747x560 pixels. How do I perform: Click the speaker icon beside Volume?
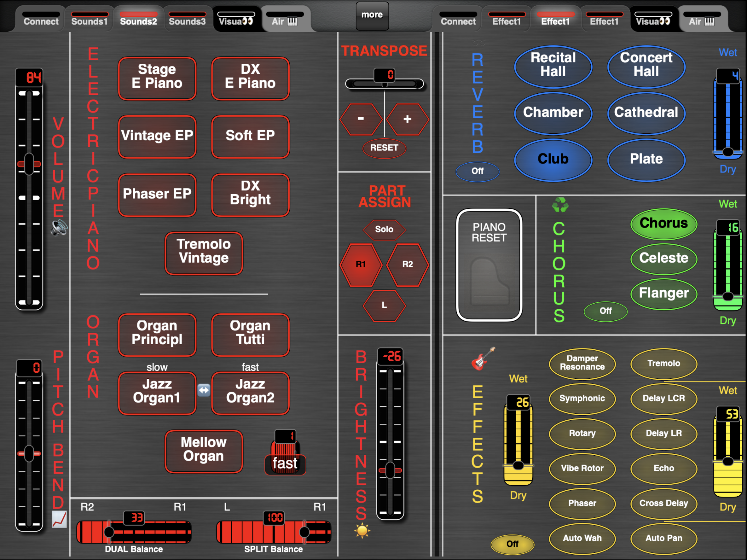pos(59,227)
